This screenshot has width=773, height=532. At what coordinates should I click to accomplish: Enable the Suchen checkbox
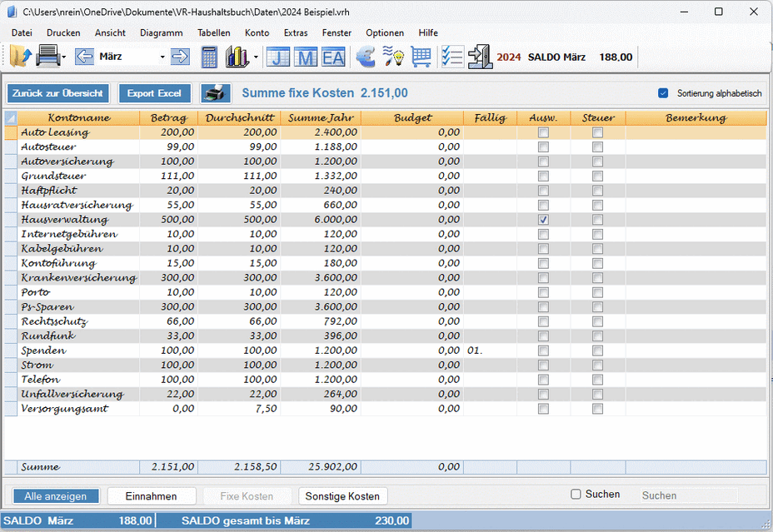(x=576, y=495)
